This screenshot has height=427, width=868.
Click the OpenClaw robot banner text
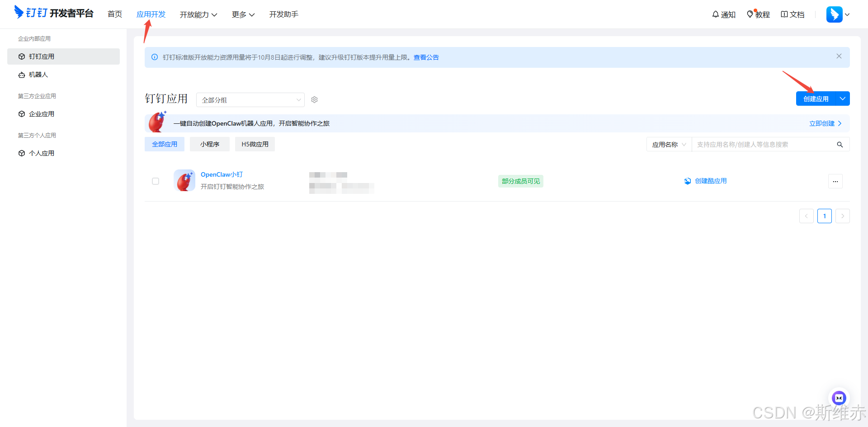click(x=252, y=123)
